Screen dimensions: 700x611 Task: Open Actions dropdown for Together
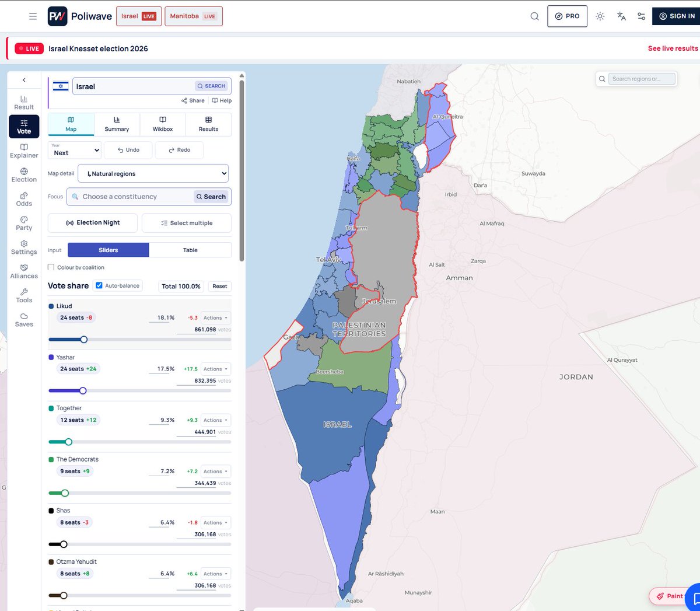tap(215, 420)
